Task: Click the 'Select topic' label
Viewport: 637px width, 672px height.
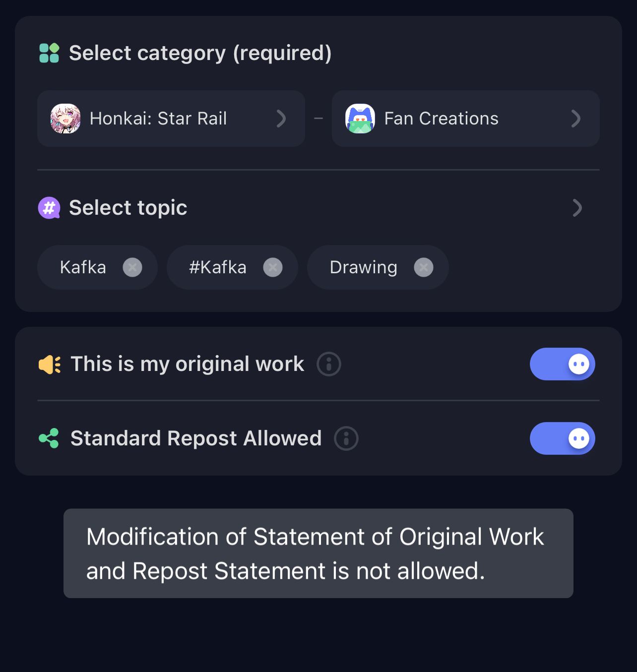Action: click(x=128, y=208)
